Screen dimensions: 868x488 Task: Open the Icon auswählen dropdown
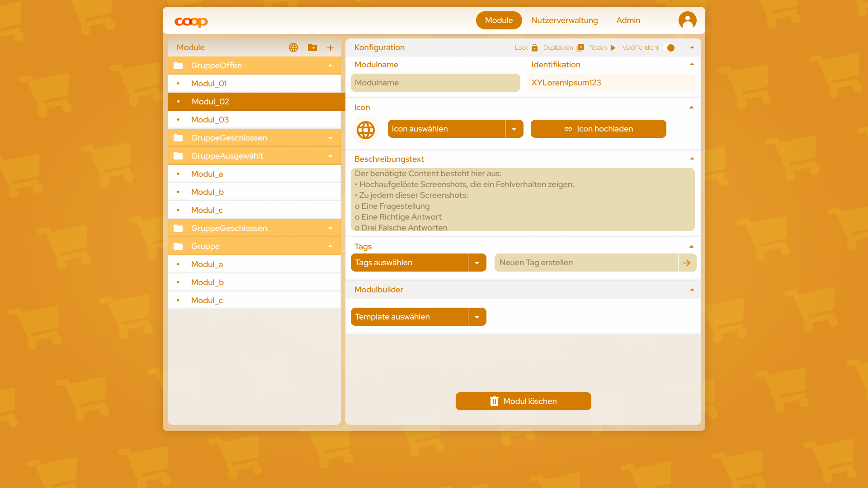514,129
